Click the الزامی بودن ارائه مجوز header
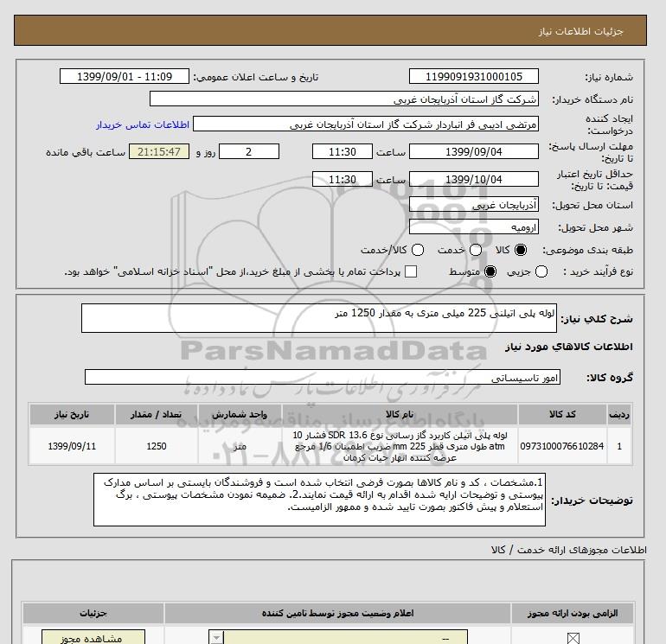The width and height of the screenshot is (666, 644). [573, 613]
